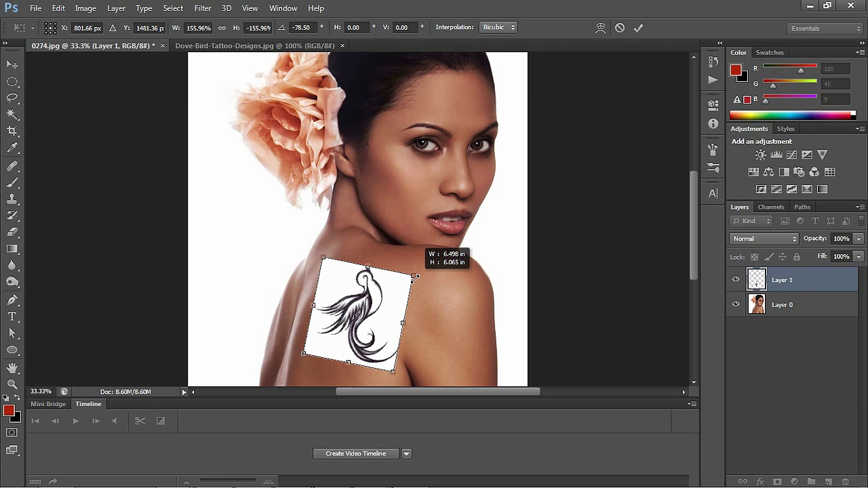Select the Lasso tool
Viewport: 868px width, 488px height.
[x=12, y=98]
